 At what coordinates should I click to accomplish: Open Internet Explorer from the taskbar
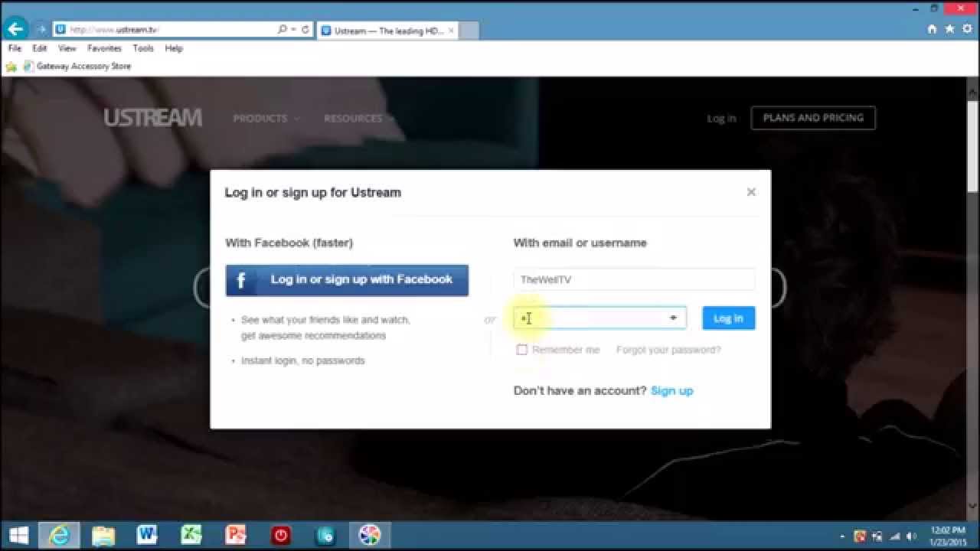[x=59, y=535]
